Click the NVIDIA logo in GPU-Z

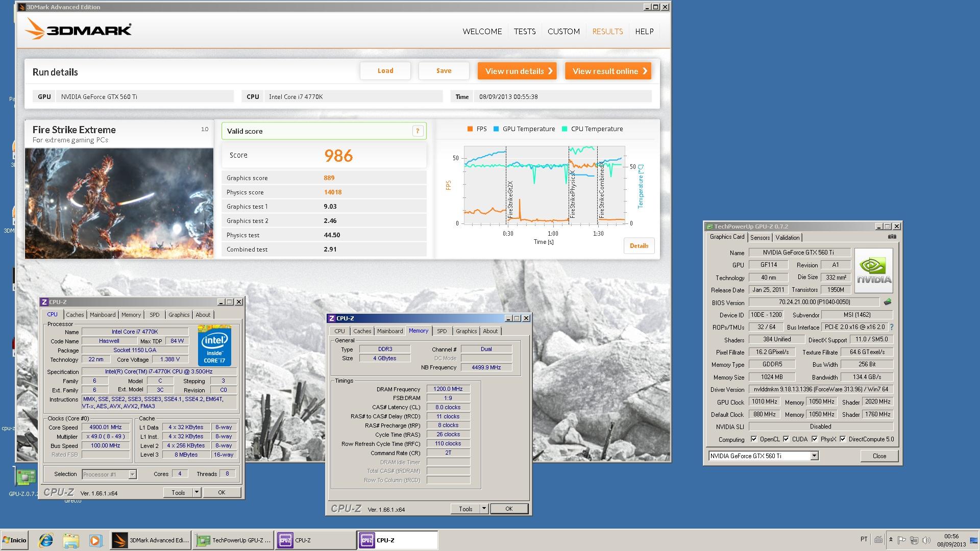tap(874, 270)
